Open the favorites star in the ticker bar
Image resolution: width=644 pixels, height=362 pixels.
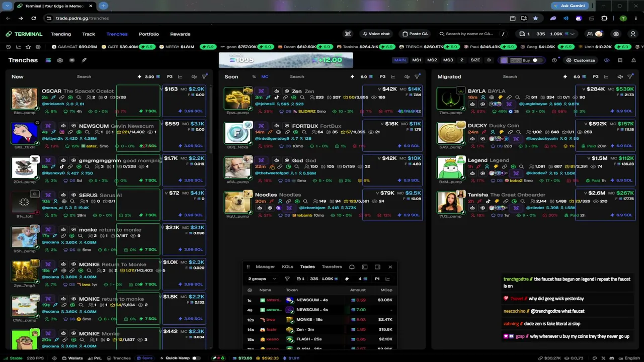coord(28,47)
